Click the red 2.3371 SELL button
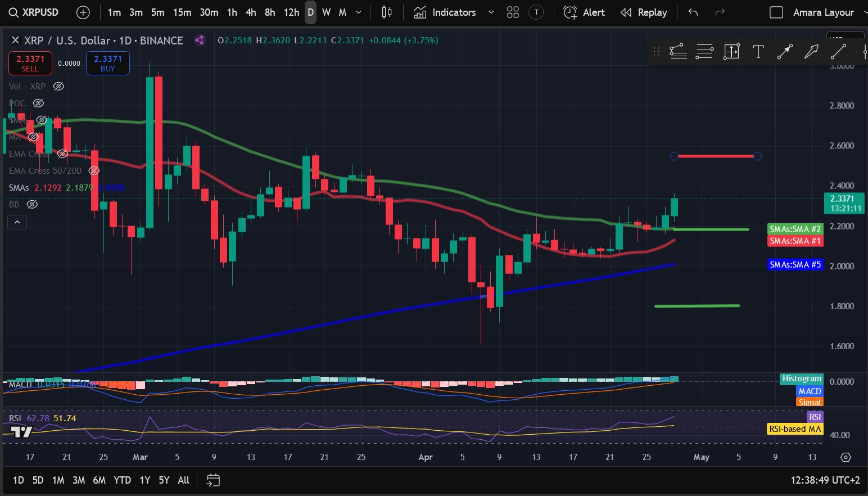The height and width of the screenshot is (496, 868). (x=30, y=63)
